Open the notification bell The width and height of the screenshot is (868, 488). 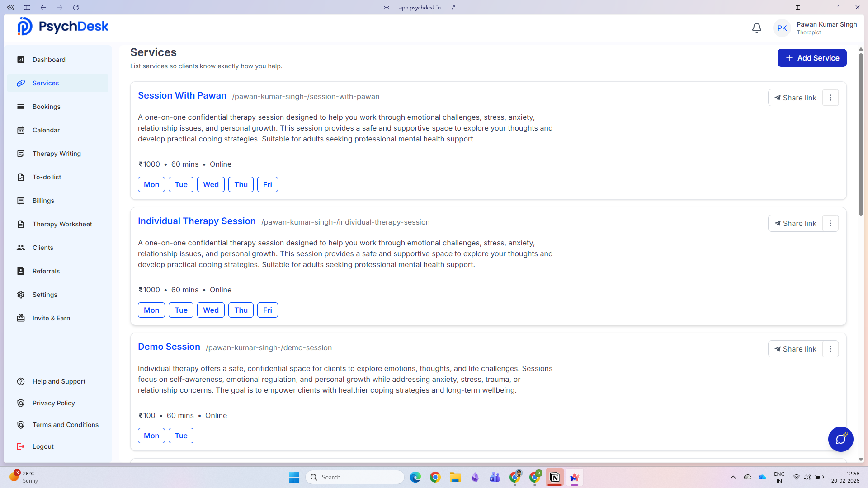pyautogui.click(x=756, y=28)
